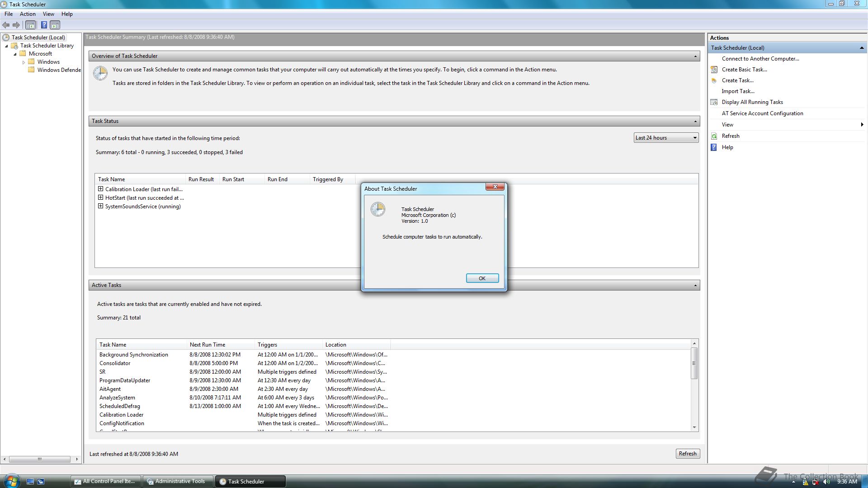868x488 pixels.
Task: Open the View menu
Action: [x=48, y=14]
